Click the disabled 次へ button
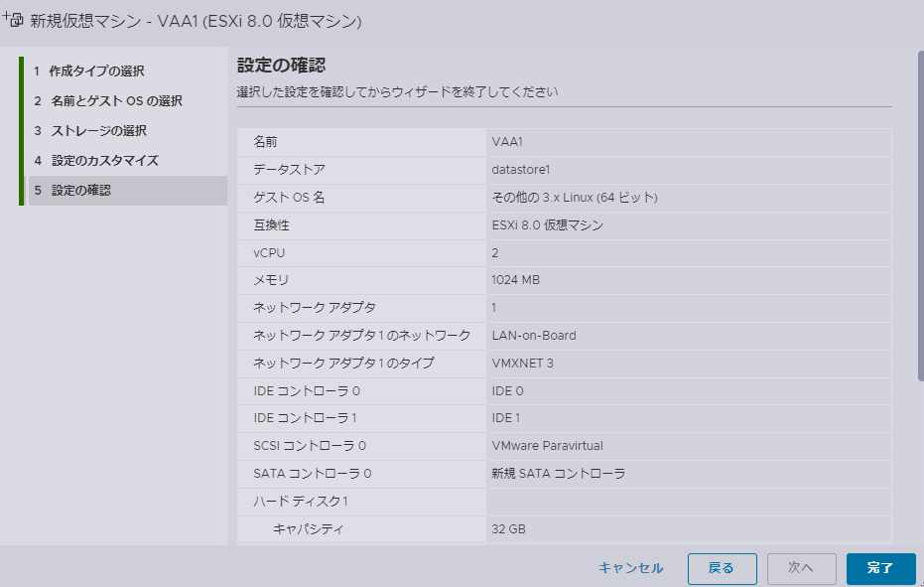This screenshot has width=924, height=587. tap(801, 568)
